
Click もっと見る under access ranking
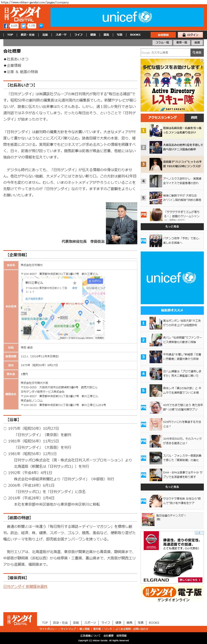click(172, 226)
